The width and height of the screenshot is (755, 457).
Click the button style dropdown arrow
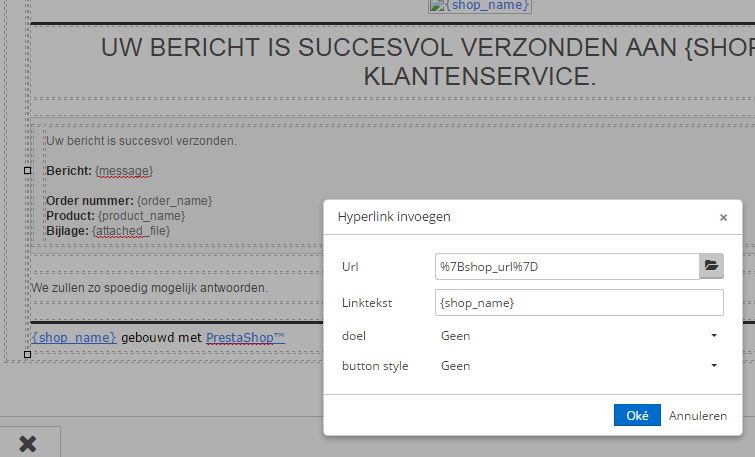tap(714, 366)
